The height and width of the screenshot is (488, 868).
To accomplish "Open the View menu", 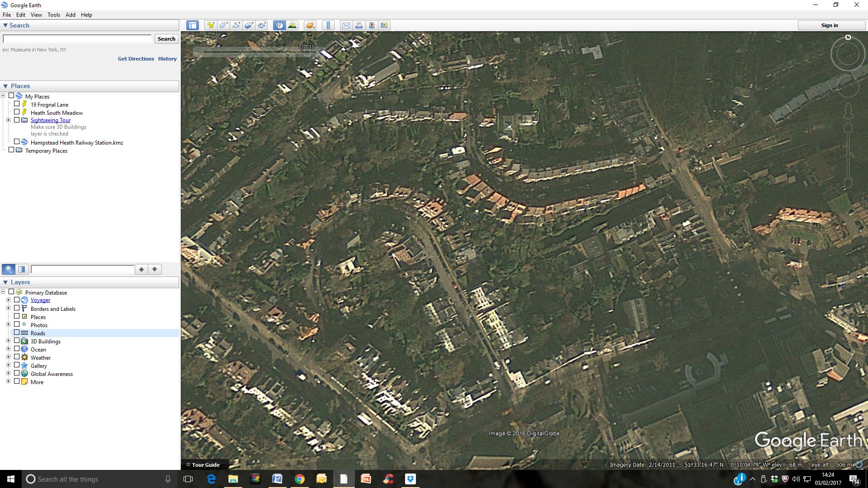I will click(x=36, y=15).
